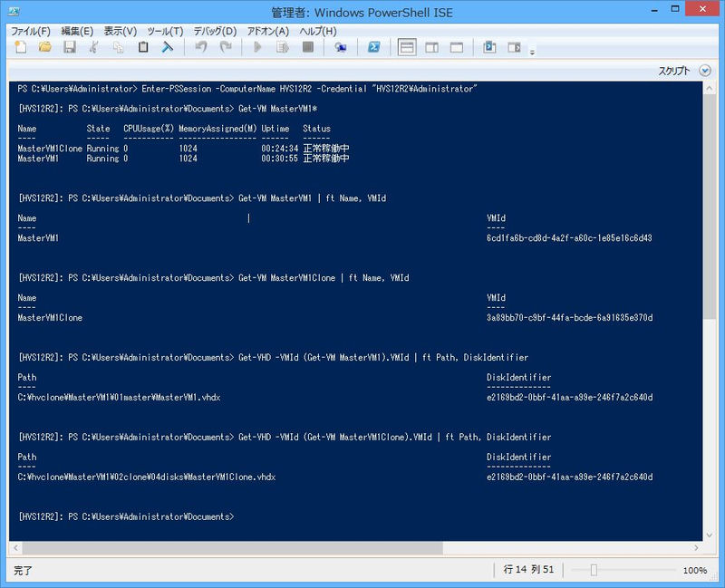Open the アドオン(A) menu
The height and width of the screenshot is (588, 725).
pyautogui.click(x=268, y=31)
